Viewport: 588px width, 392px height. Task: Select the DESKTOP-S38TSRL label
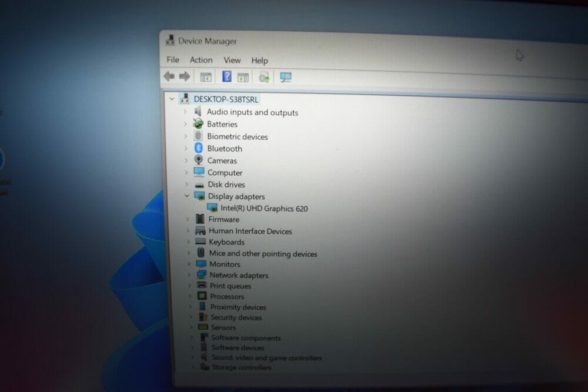pyautogui.click(x=226, y=99)
